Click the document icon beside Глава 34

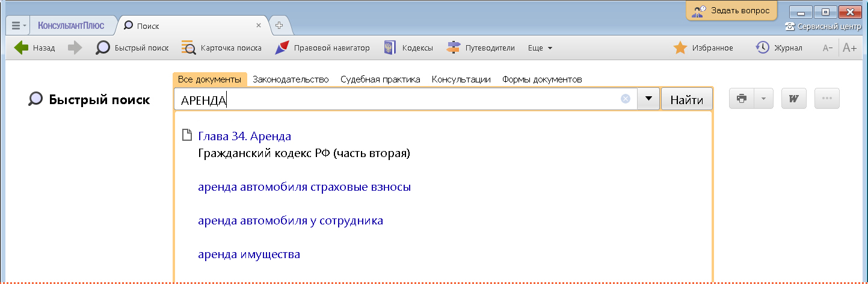pyautogui.click(x=186, y=135)
